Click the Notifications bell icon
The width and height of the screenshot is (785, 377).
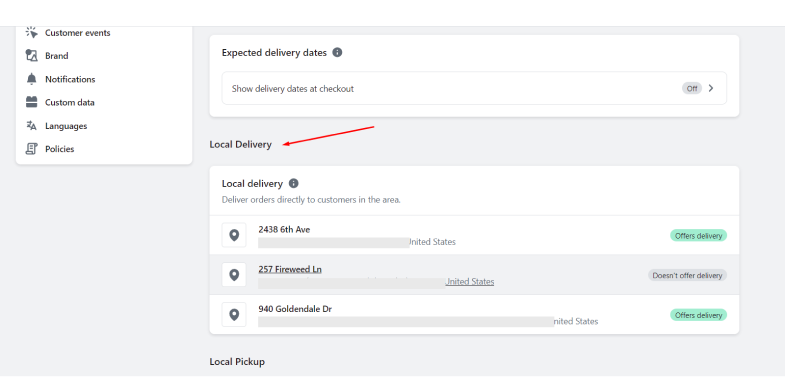[32, 79]
